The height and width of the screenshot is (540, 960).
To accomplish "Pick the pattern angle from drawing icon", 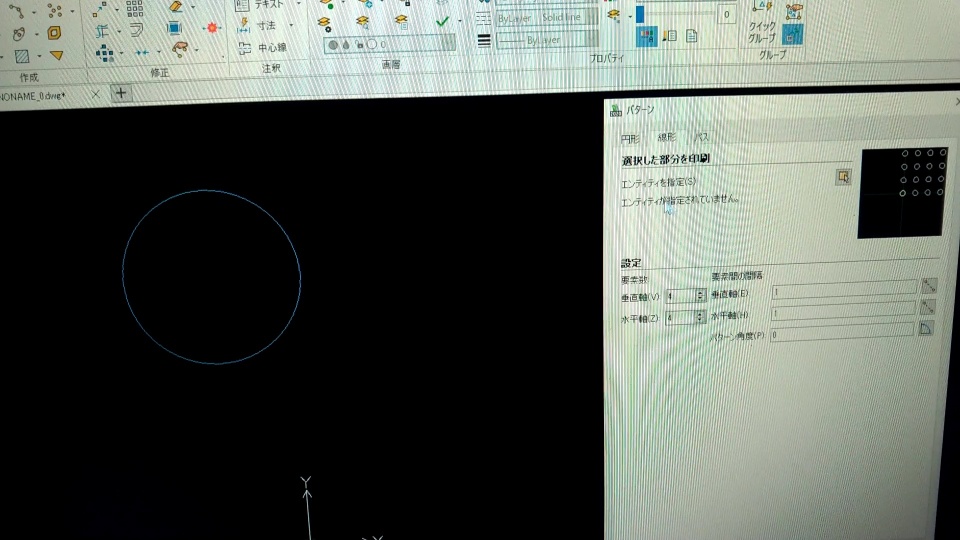I will click(x=926, y=329).
